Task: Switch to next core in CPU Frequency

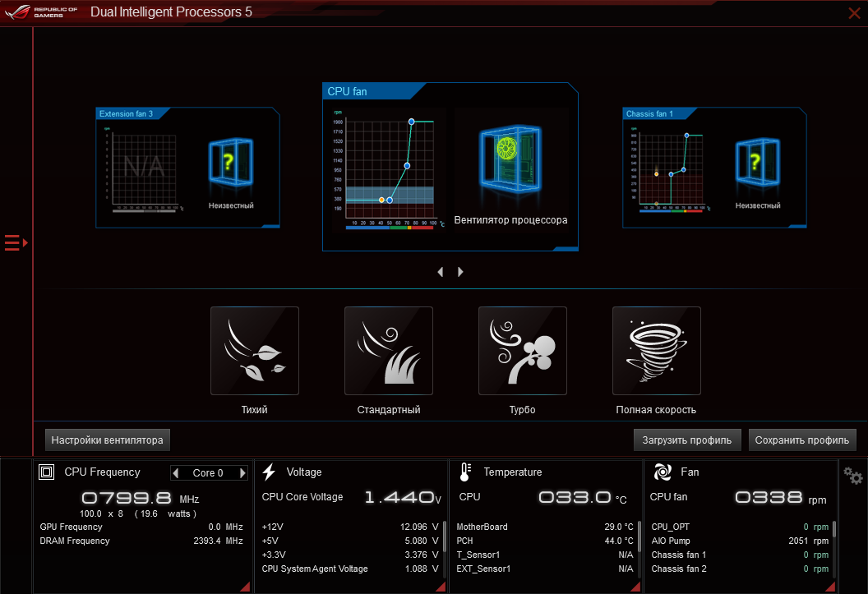Action: tap(242, 473)
